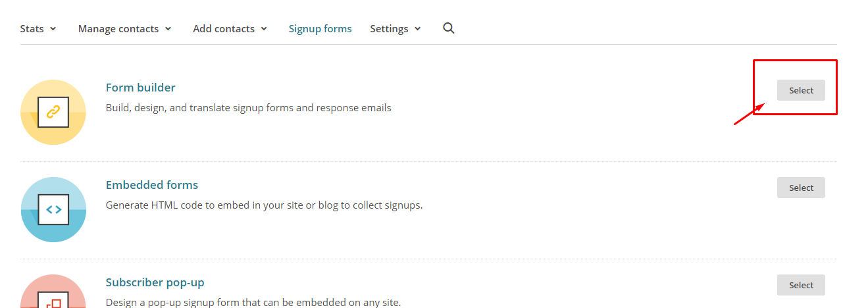The height and width of the screenshot is (308, 868).
Task: Click the Embedded forms description text
Action: [264, 205]
